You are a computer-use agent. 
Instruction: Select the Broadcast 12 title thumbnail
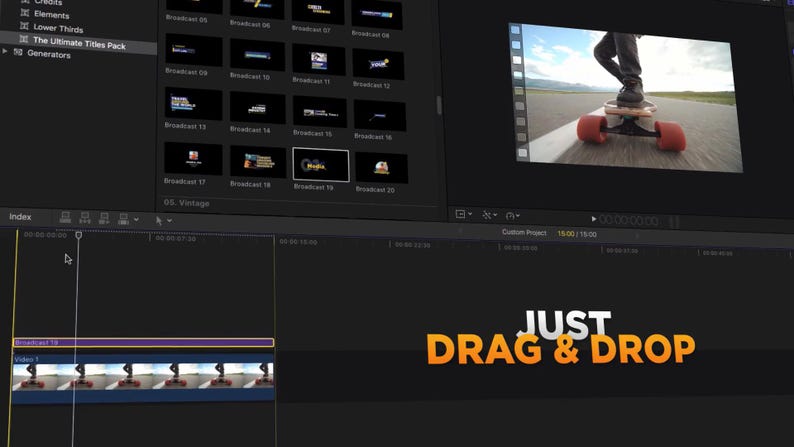pos(378,64)
